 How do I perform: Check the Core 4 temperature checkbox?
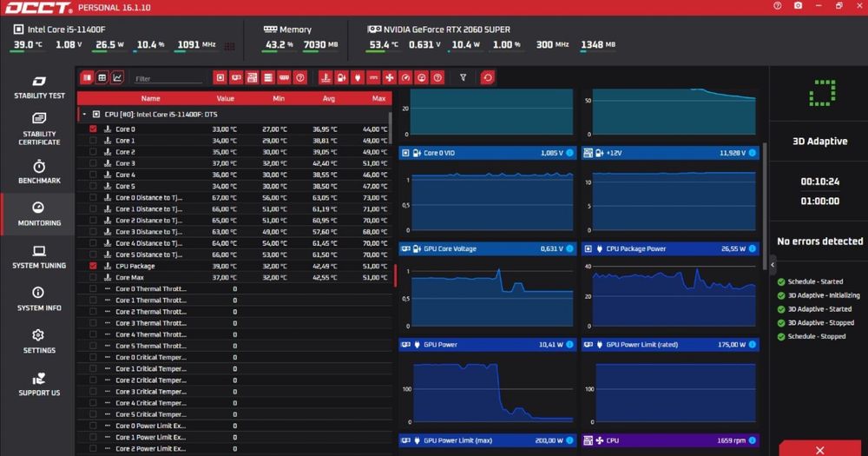(93, 175)
